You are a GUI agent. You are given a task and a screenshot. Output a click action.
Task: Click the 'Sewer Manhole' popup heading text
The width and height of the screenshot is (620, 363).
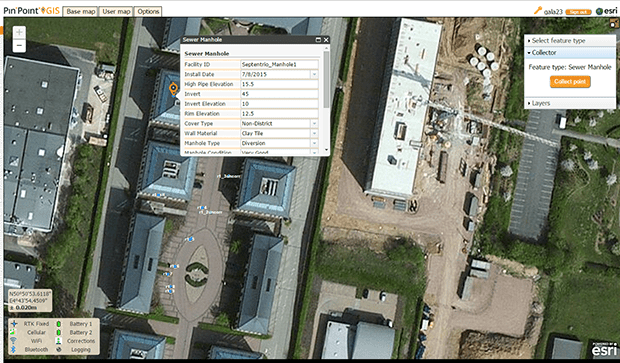(207, 53)
